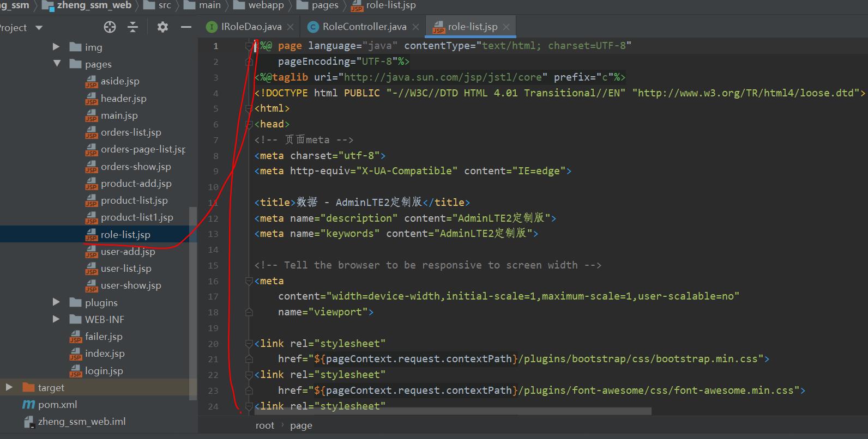Click the locate/scroll-from-source target icon
The height and width of the screenshot is (439, 868).
[110, 27]
